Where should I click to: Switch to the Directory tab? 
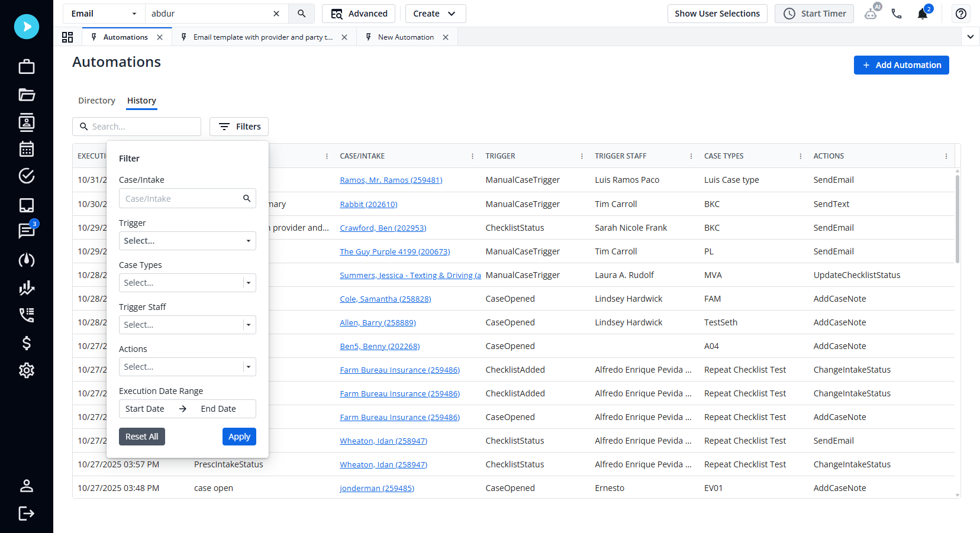click(x=96, y=101)
